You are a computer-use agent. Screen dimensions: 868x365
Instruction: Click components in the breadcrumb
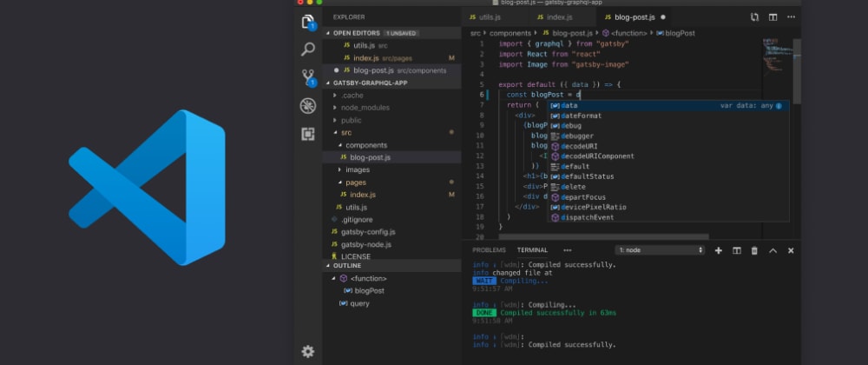point(510,33)
